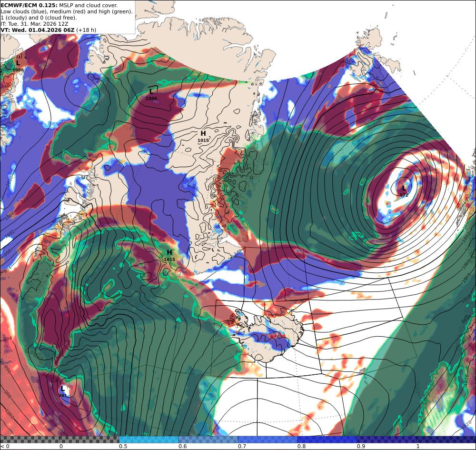Click the '0.7' colorbar tick label

tap(242, 446)
